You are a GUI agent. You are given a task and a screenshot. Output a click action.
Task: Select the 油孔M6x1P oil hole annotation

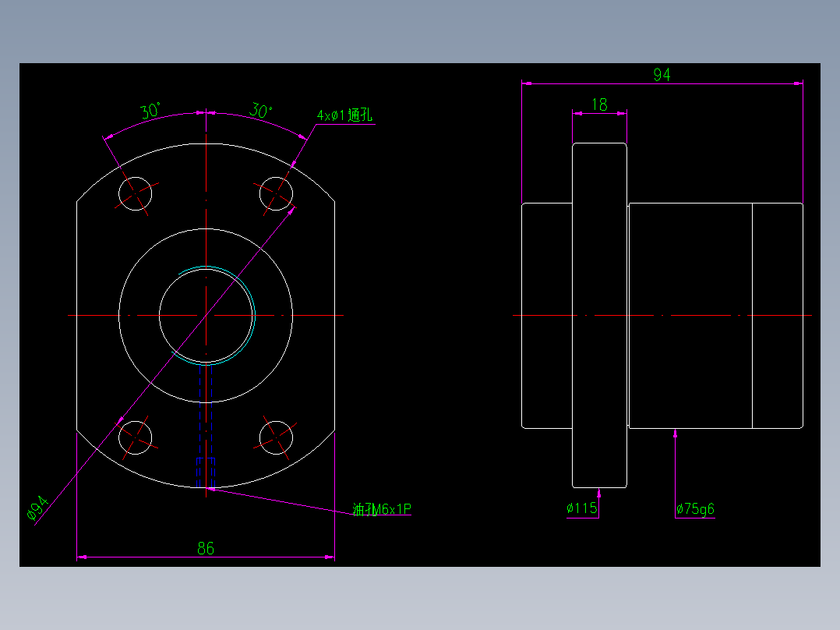tap(382, 509)
